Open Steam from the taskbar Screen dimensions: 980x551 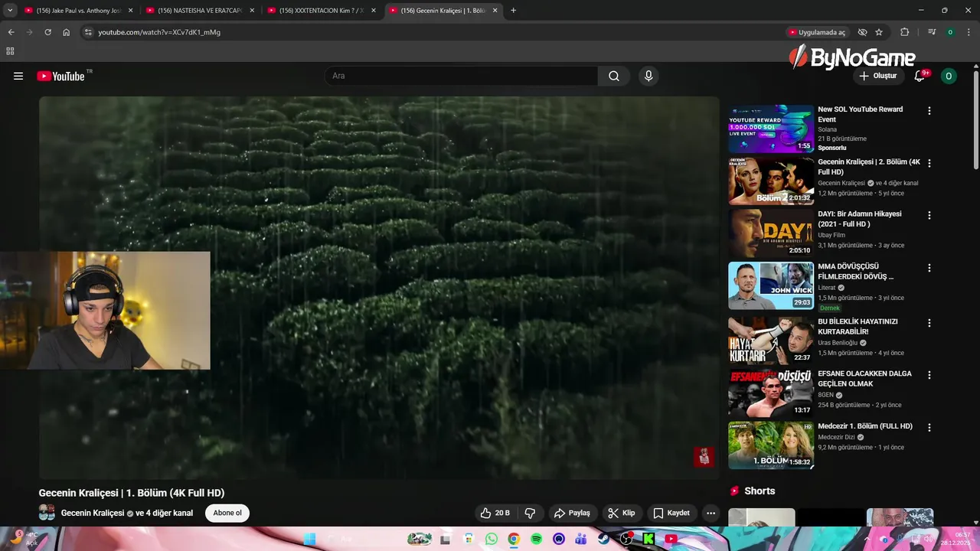coord(604,539)
